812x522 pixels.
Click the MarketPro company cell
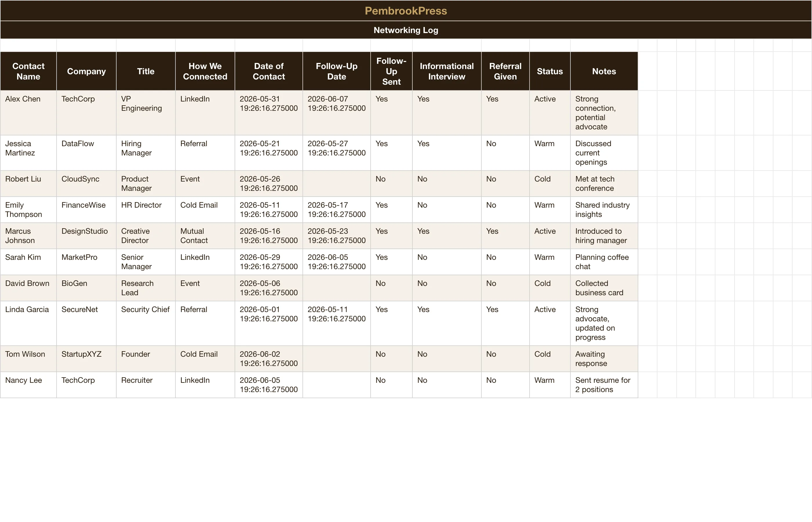click(x=86, y=262)
